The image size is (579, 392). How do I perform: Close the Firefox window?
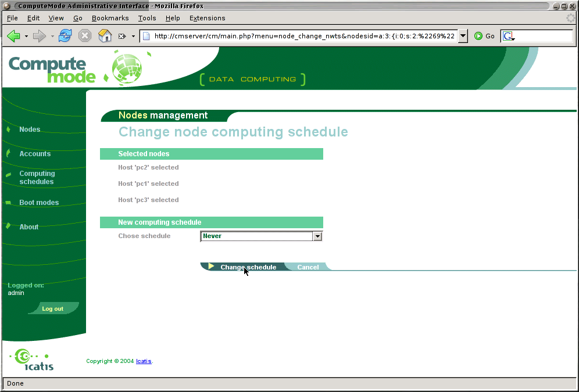pyautogui.click(x=573, y=6)
